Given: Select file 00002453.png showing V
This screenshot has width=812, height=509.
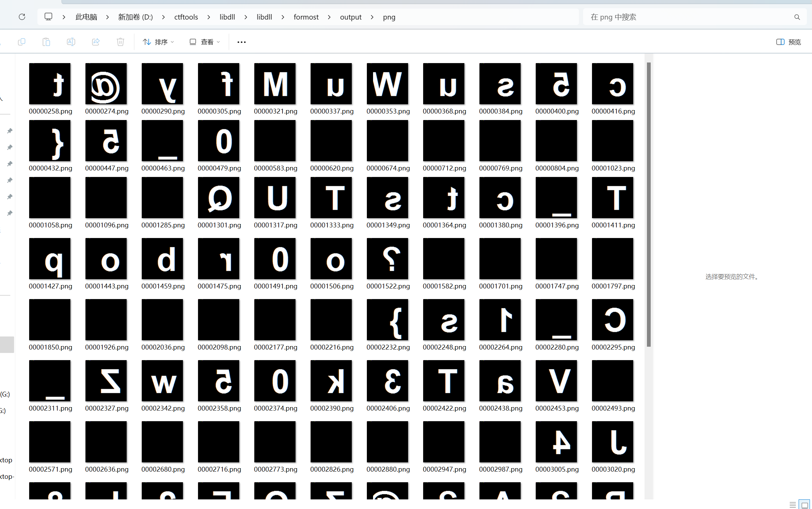Looking at the screenshot, I should [556, 381].
